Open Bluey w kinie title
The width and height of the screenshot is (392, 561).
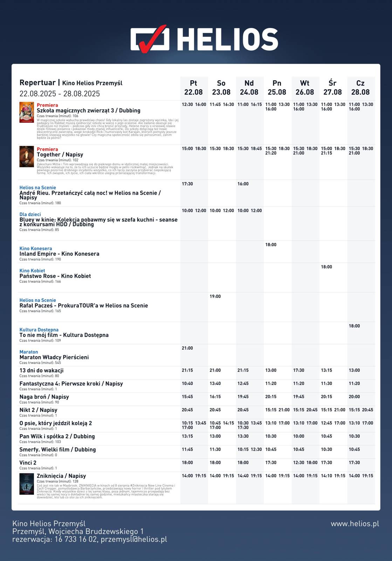point(98,222)
